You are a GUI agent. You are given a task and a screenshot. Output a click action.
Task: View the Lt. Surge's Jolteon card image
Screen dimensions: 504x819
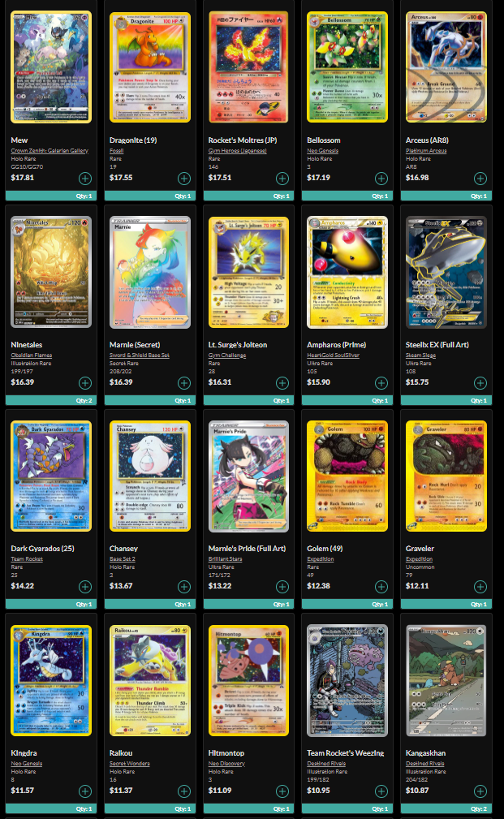248,272
